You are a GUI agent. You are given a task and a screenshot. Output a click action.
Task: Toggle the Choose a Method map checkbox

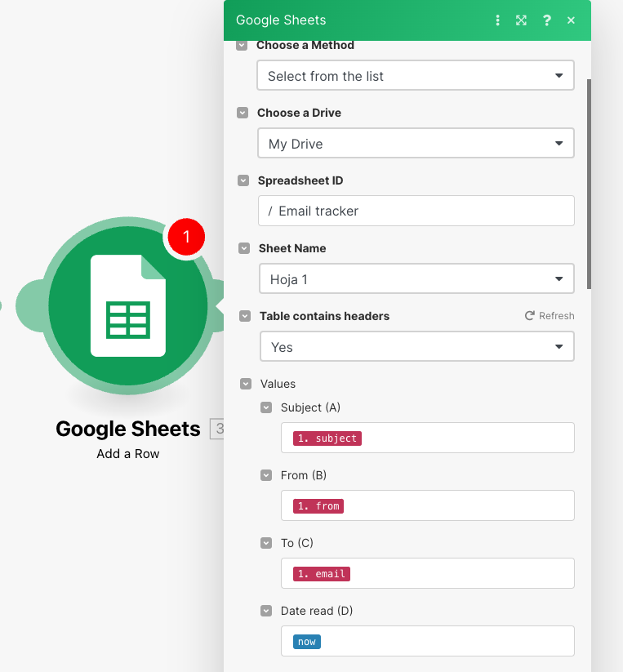tap(242, 45)
